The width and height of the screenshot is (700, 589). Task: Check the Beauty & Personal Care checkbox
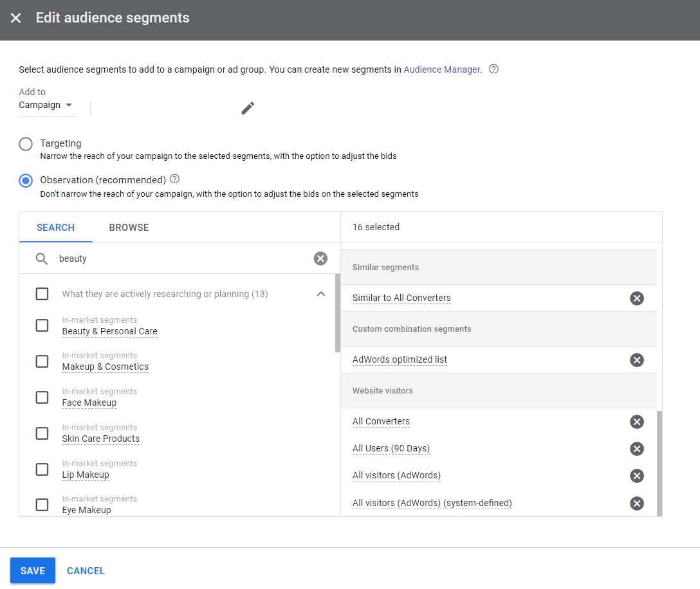[42, 325]
